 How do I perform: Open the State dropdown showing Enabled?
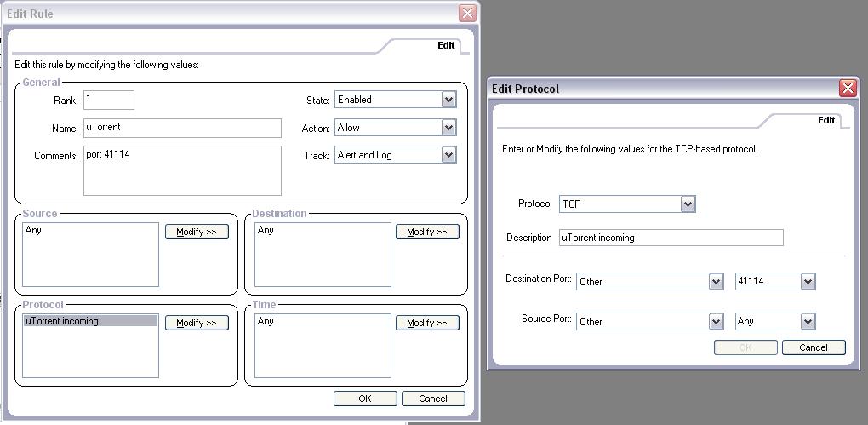click(395, 100)
